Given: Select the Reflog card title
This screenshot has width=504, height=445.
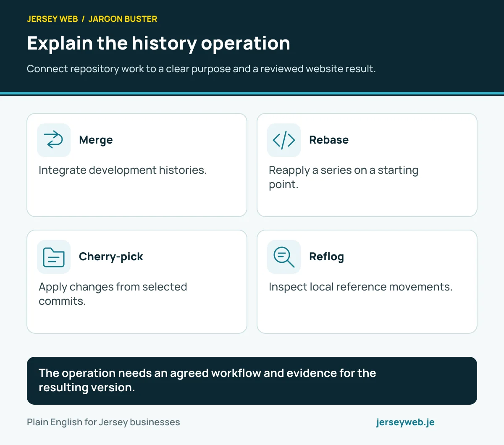Looking at the screenshot, I should coord(326,257).
